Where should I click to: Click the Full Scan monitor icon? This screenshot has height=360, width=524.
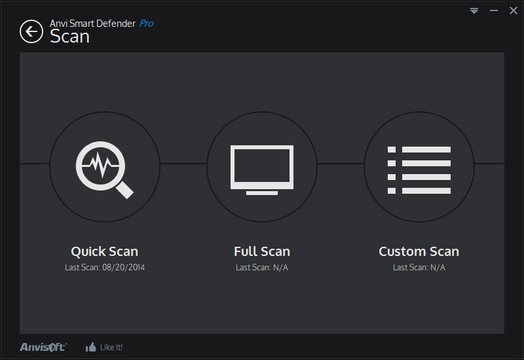(x=262, y=170)
